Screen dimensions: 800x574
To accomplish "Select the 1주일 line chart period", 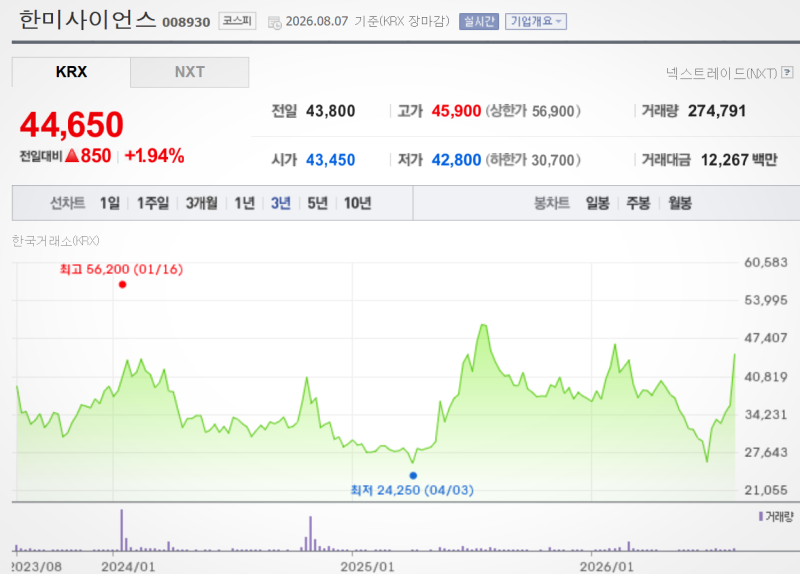I will (153, 203).
